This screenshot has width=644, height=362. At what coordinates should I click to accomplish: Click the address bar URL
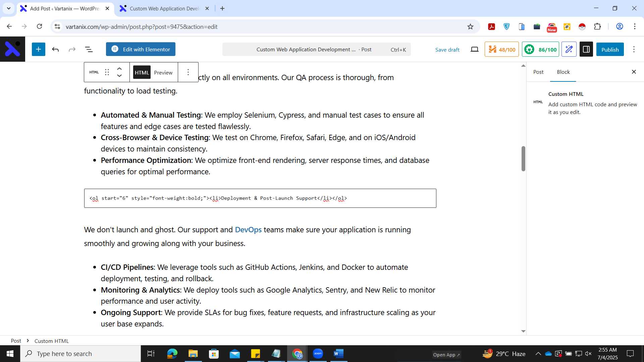[x=141, y=26]
